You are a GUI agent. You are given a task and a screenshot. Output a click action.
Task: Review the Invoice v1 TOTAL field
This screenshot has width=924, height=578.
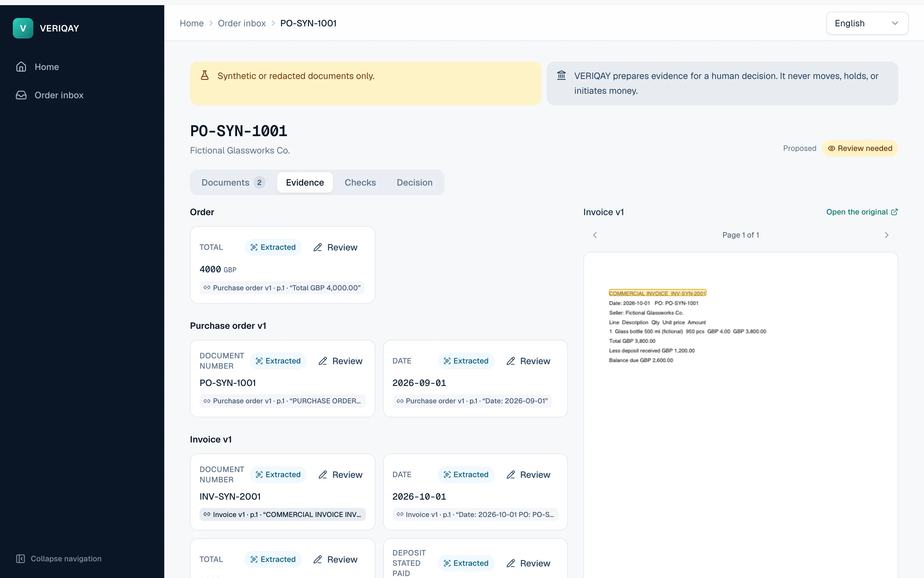[x=335, y=559]
